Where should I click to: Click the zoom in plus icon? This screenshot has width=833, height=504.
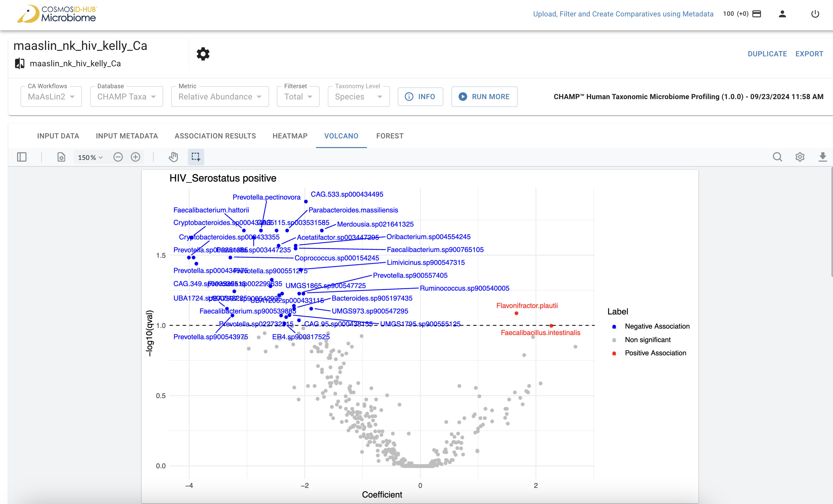pyautogui.click(x=136, y=157)
